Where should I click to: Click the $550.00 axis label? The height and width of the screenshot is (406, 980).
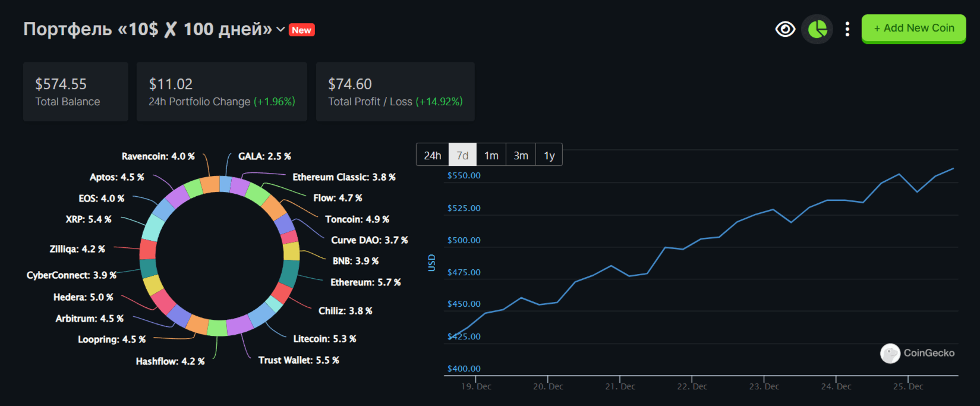point(464,175)
